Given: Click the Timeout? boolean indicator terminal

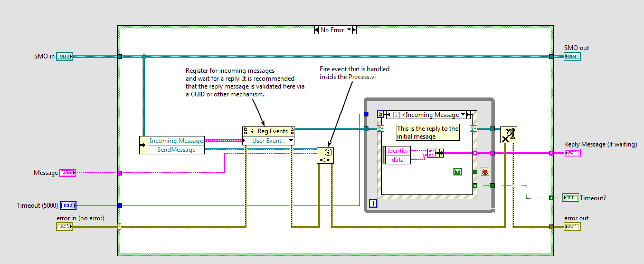Looking at the screenshot, I should click(570, 198).
